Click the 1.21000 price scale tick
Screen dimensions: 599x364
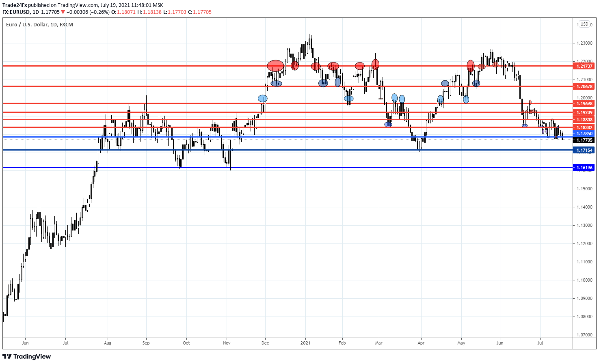coord(584,80)
